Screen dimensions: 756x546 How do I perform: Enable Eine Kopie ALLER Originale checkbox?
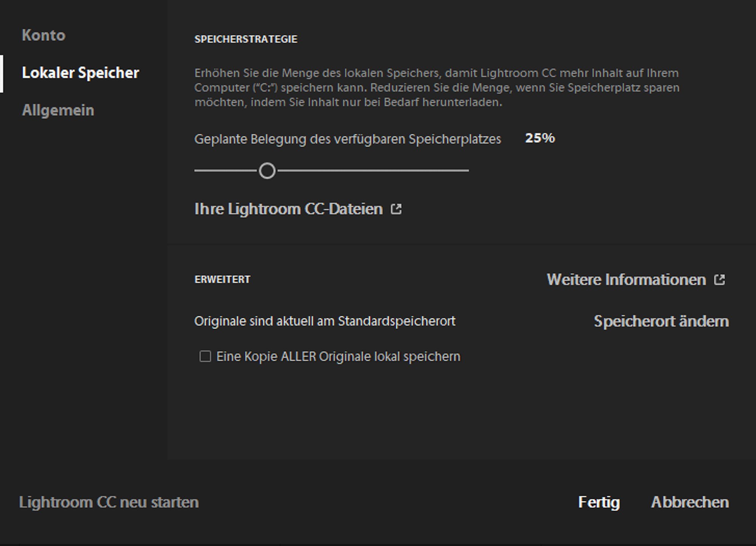(205, 356)
